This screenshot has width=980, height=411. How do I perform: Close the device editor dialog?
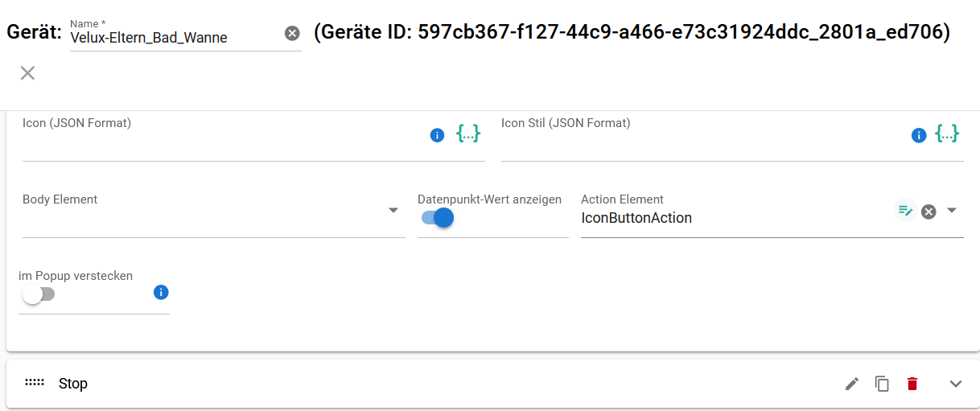tap(27, 73)
